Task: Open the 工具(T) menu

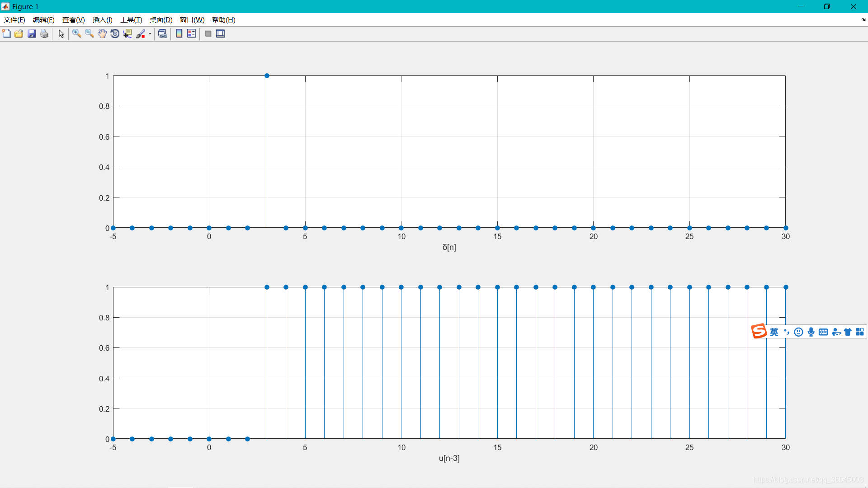Action: pyautogui.click(x=131, y=20)
